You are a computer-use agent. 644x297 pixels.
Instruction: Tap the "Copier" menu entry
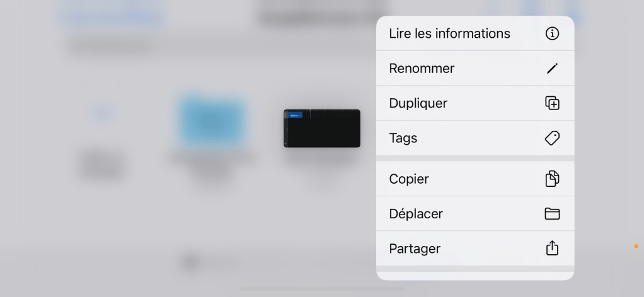click(x=409, y=179)
